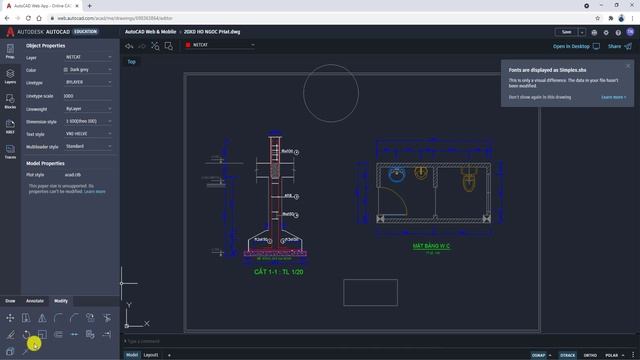The height and width of the screenshot is (360, 640).
Task: Switch to the Draw tab
Action: point(10,301)
